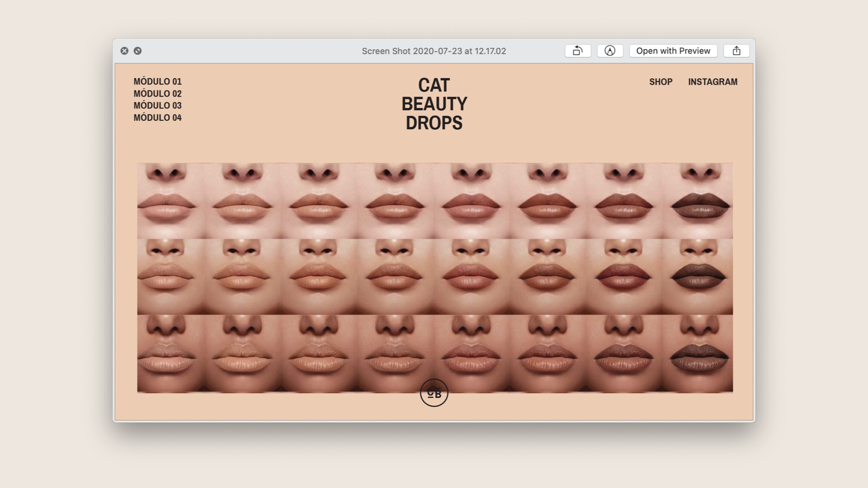Click the full screen button next to close
This screenshot has width=868, height=488.
tap(137, 51)
